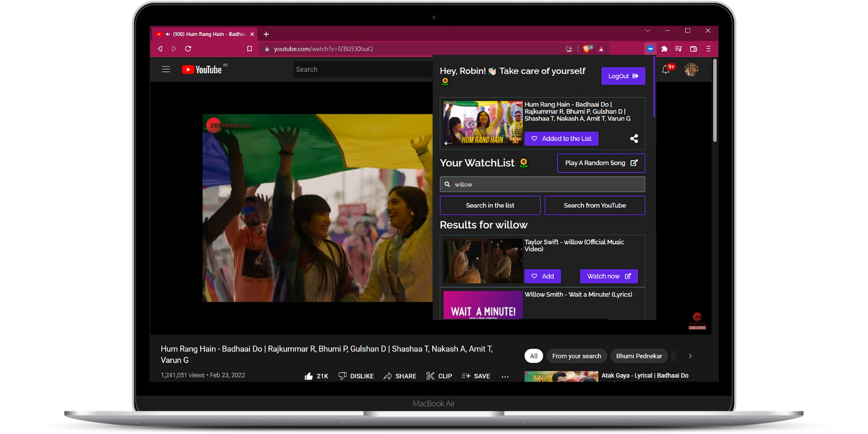Click 'Taylor Swift - willow (Official Music Video)' title
This screenshot has width=868, height=434.
click(x=574, y=245)
